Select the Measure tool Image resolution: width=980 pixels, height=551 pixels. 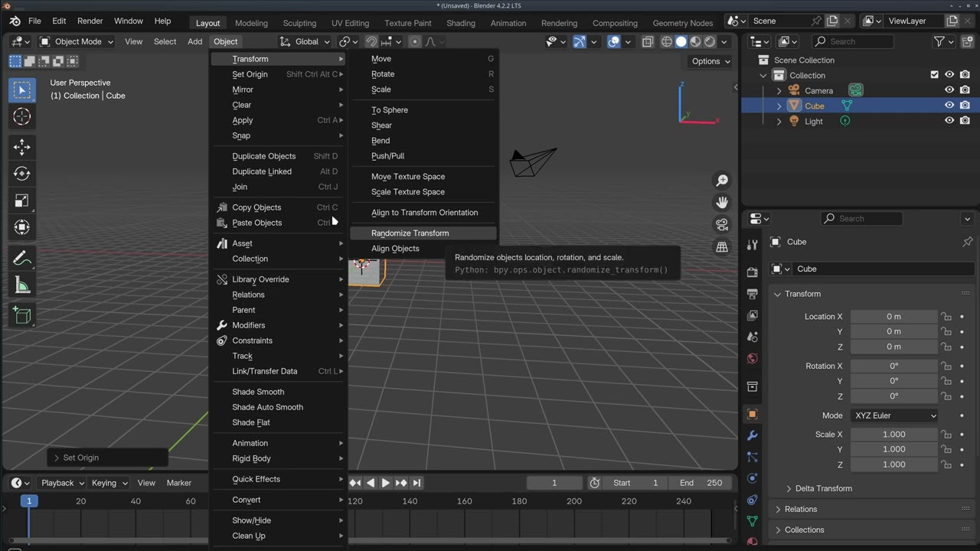(x=21, y=285)
